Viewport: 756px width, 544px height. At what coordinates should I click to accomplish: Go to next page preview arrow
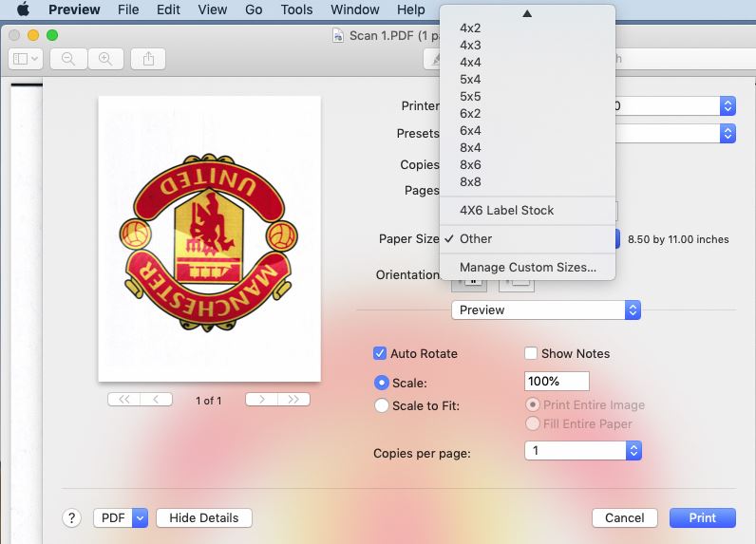tap(261, 400)
